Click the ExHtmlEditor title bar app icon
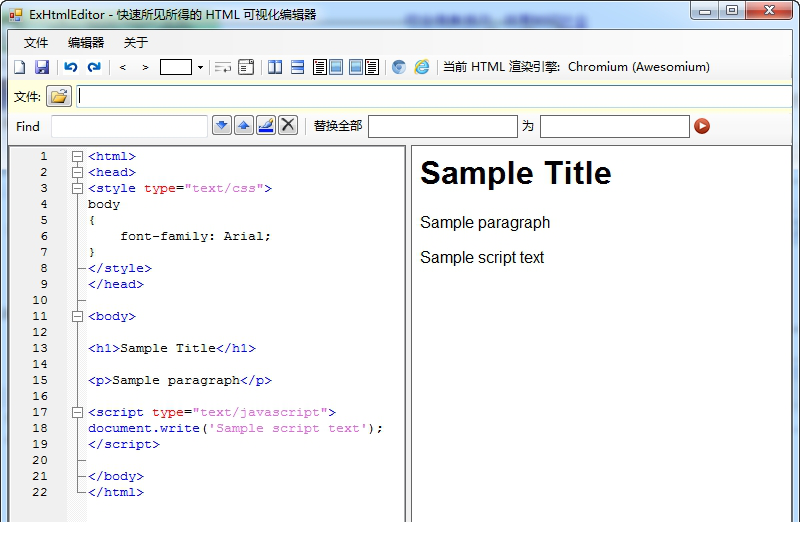 click(16, 15)
